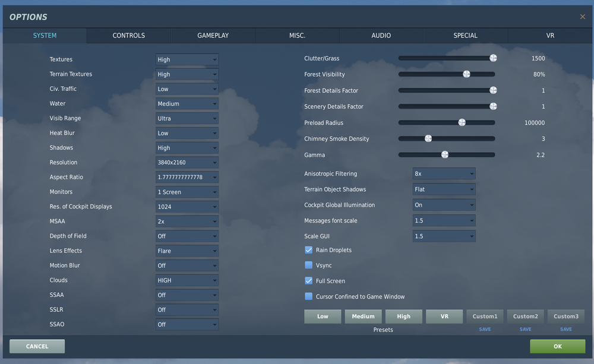Enable the Vsync checkbox
Screen dimensions: 594x364
(309, 265)
